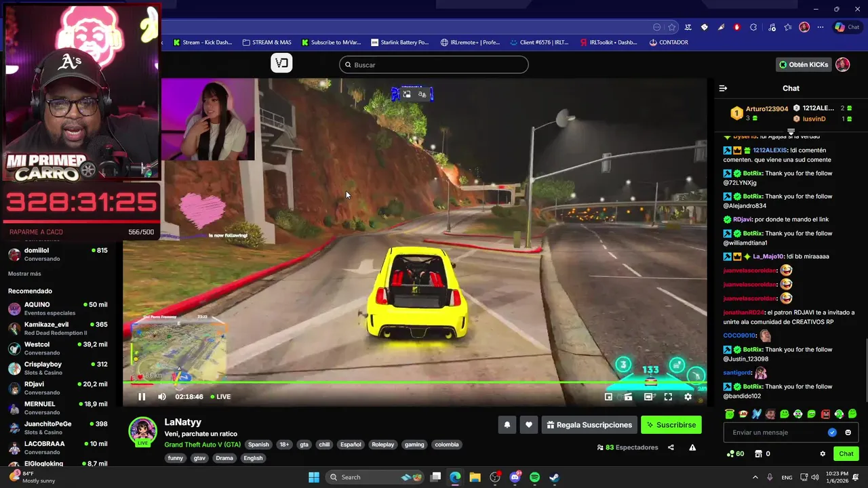The width and height of the screenshot is (868, 488).
Task: Click the blue verified check icon in chat input
Action: pos(832,432)
